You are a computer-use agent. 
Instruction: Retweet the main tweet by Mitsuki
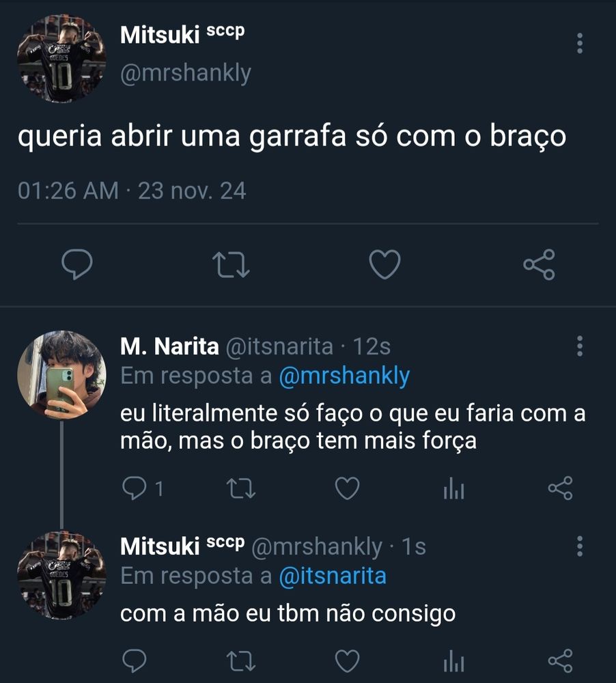231,265
